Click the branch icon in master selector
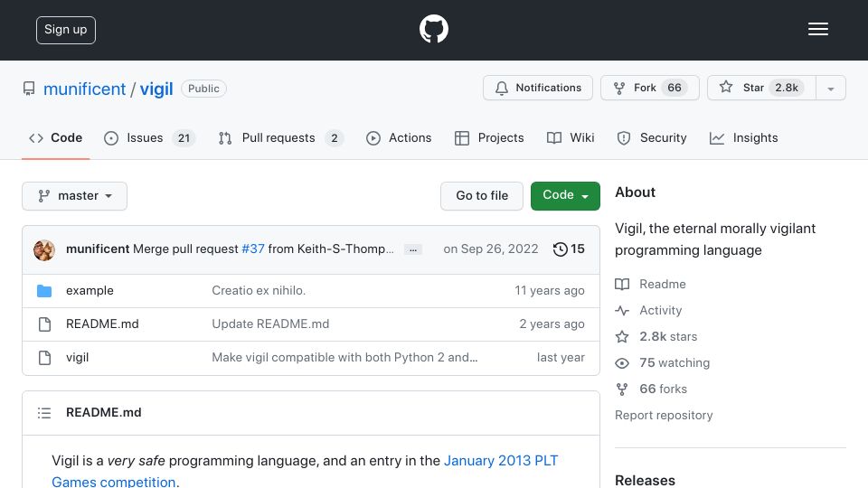Screen dimensions: 868x488 point(43,196)
